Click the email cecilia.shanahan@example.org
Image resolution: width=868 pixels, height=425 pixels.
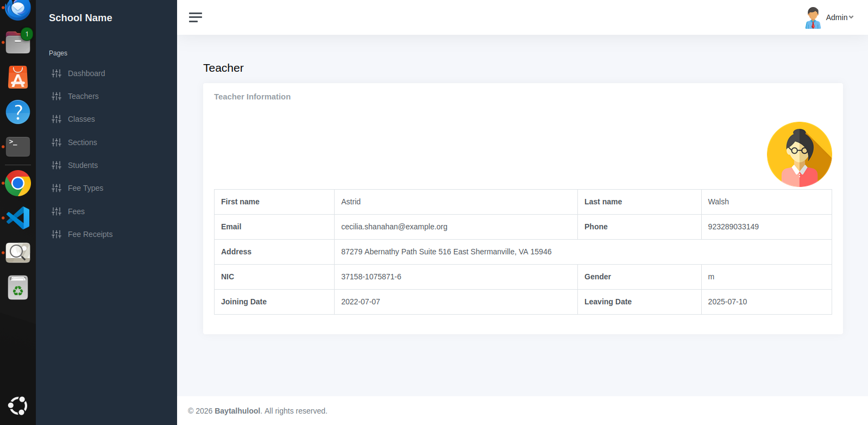(394, 227)
